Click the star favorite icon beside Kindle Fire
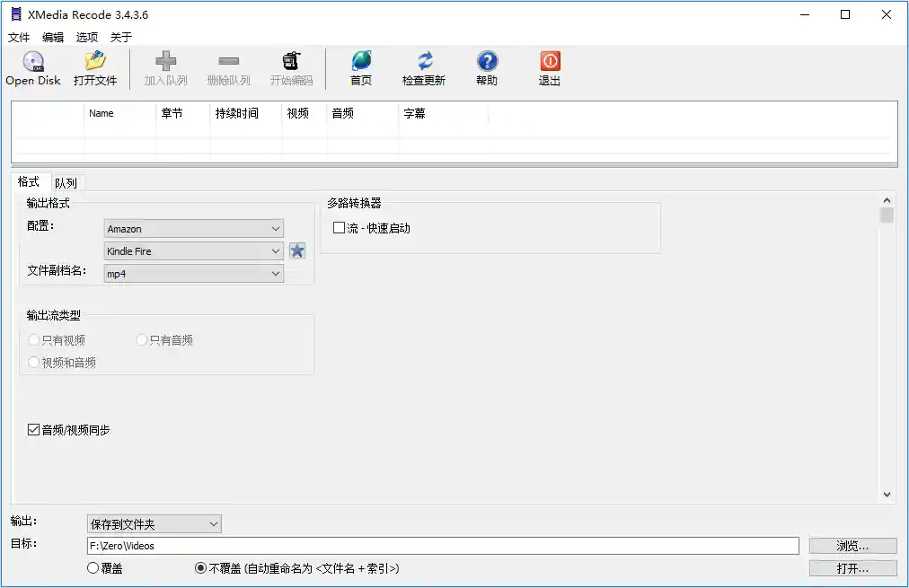This screenshot has height=588, width=909. (x=297, y=250)
